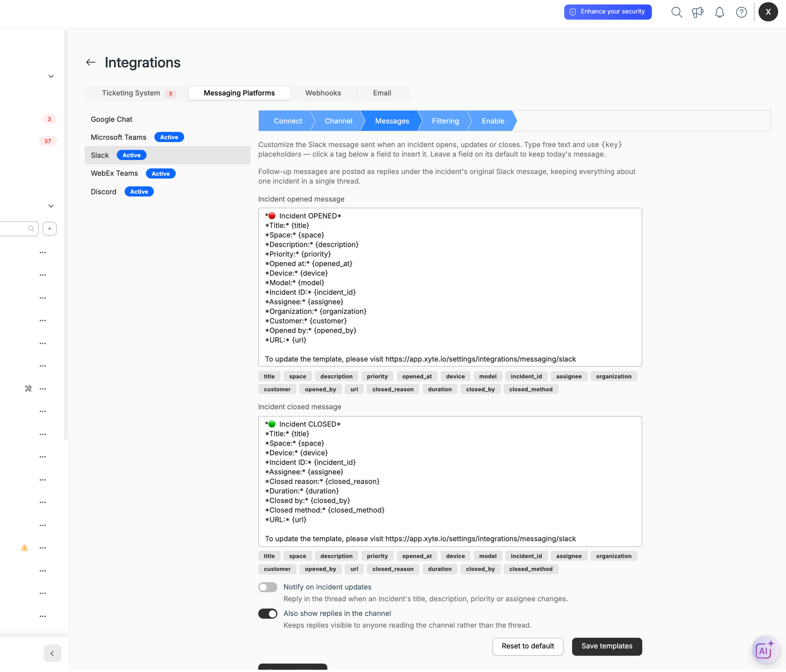Image resolution: width=786 pixels, height=672 pixels.
Task: Disable Also show replies in channel toggle
Action: 268,613
